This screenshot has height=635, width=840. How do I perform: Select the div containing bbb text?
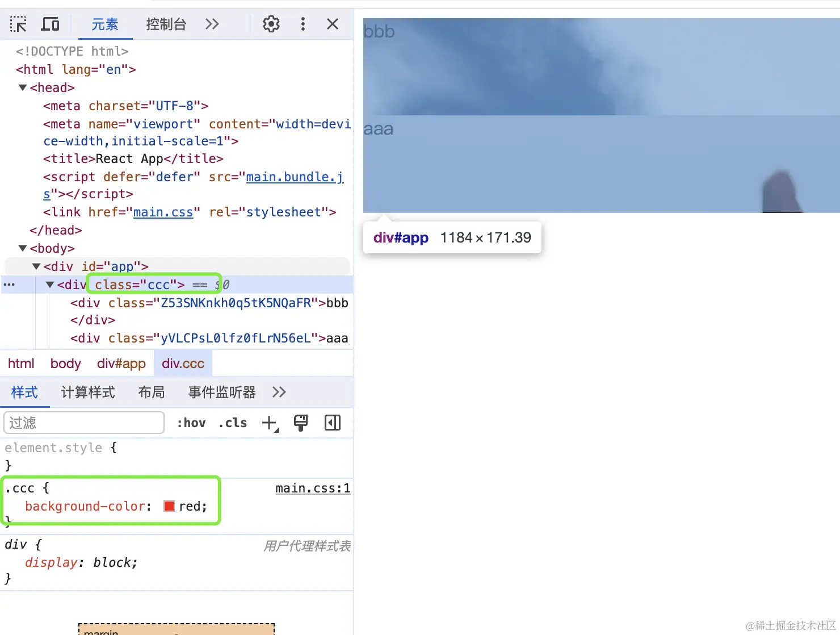(209, 311)
